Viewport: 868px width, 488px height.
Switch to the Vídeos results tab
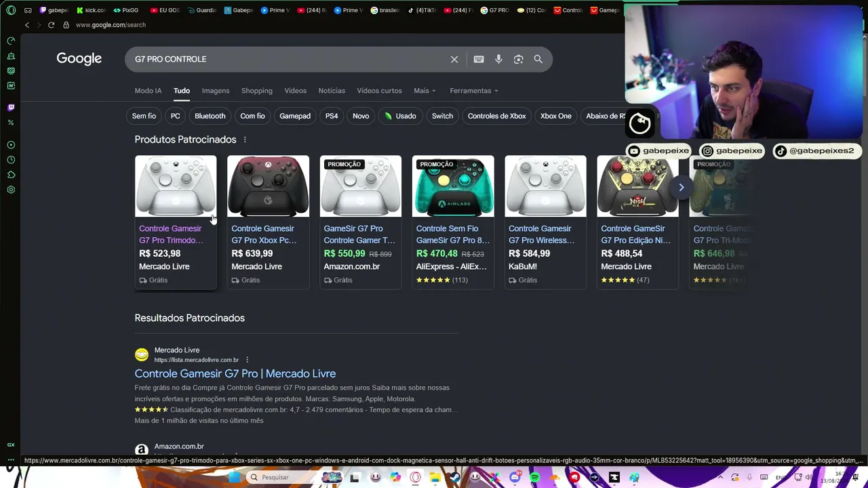pyautogui.click(x=296, y=91)
